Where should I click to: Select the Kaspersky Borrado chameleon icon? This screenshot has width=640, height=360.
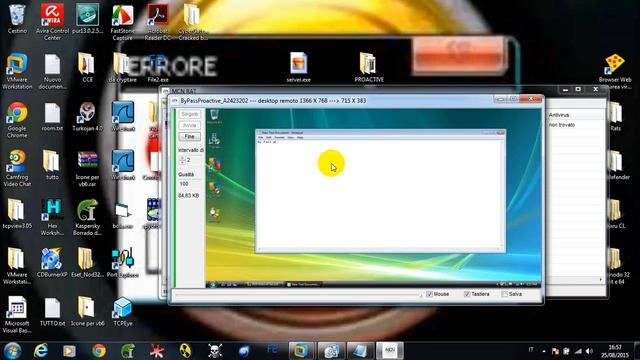click(87, 217)
